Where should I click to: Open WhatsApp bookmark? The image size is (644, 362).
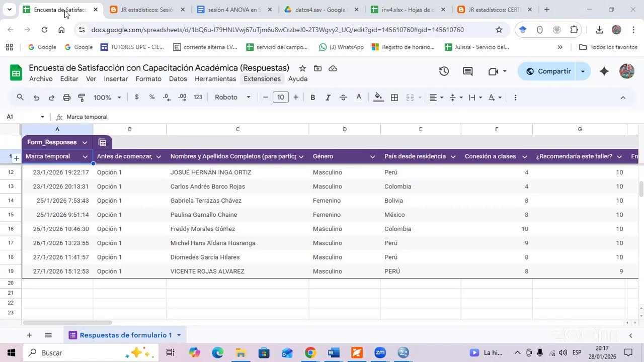pos(341,47)
